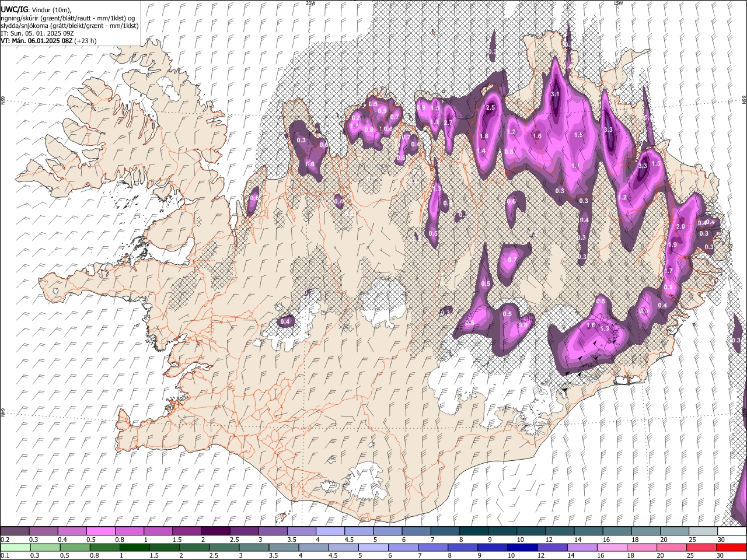Click the 2.0 snowfall value in the east

click(x=680, y=226)
